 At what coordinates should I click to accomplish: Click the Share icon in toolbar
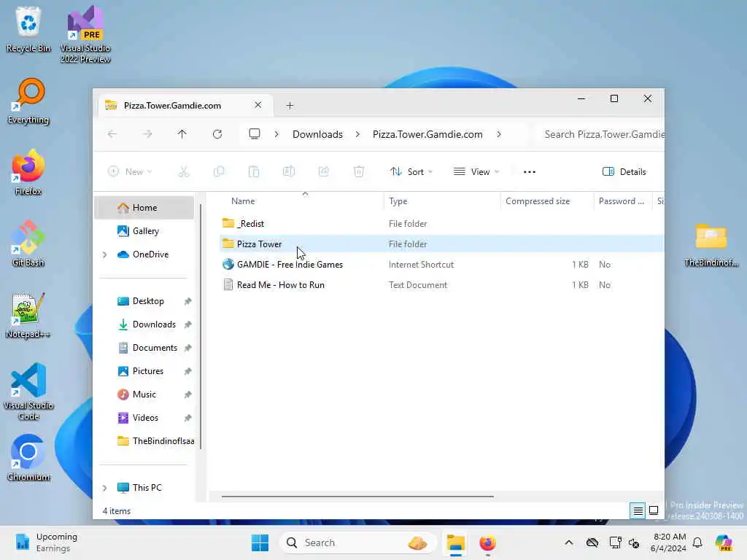(x=324, y=172)
